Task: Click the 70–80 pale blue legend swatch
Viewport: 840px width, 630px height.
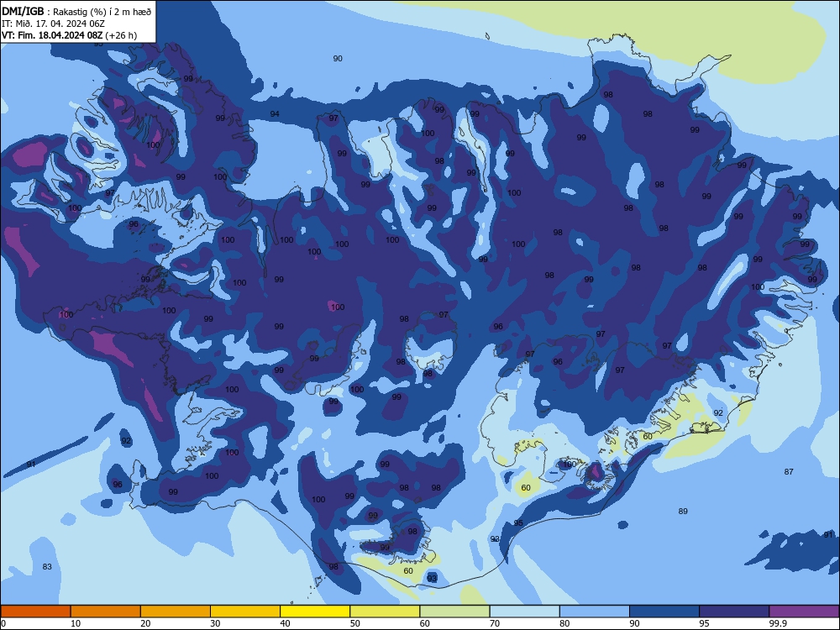Action: [x=524, y=612]
